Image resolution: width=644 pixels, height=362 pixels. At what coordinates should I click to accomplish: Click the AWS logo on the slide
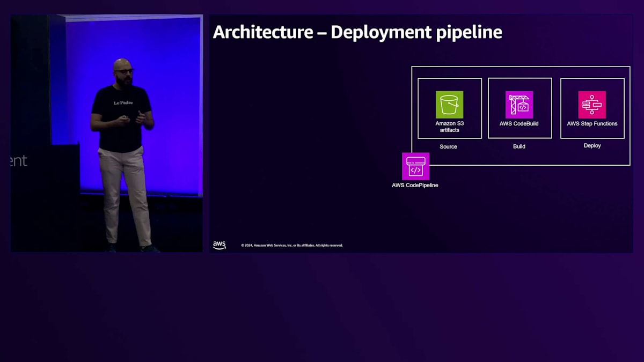pyautogui.click(x=219, y=245)
